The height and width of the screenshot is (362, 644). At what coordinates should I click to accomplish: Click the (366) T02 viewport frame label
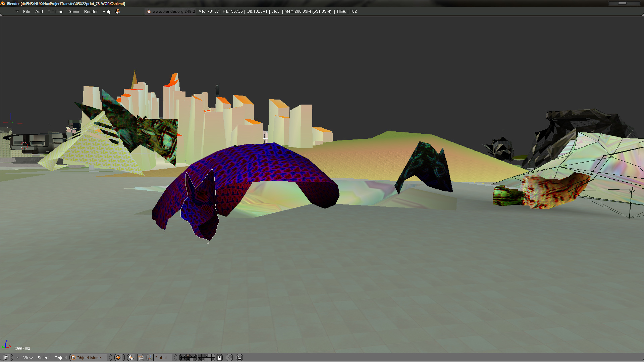22,348
